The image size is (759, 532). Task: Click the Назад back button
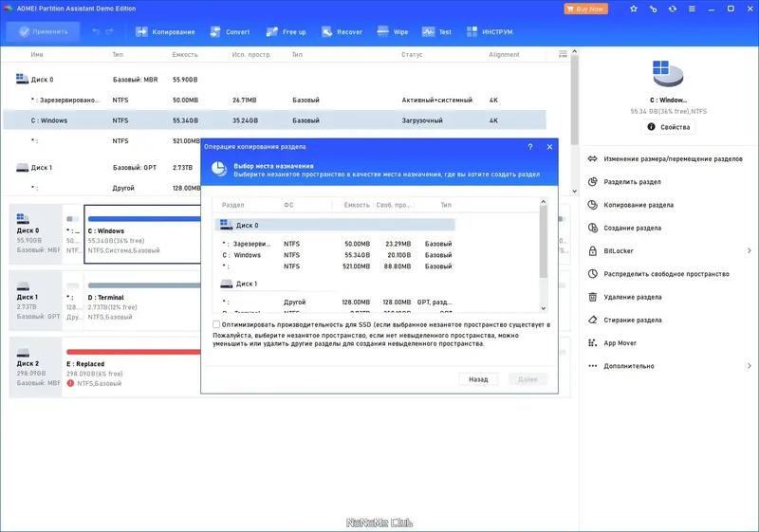coord(478,379)
